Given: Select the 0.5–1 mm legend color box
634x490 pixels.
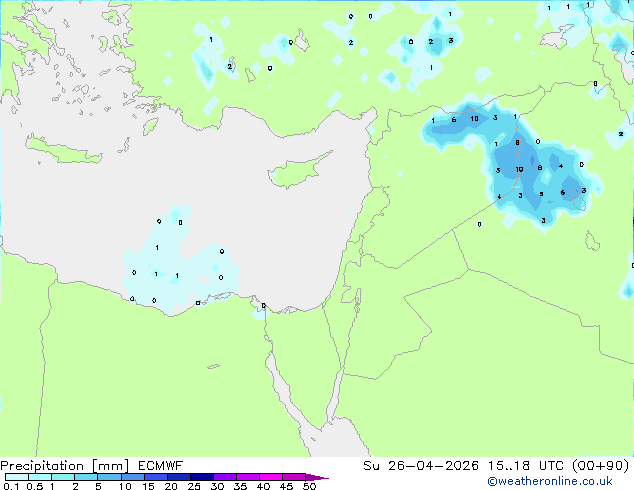Looking at the screenshot, I should (40, 477).
